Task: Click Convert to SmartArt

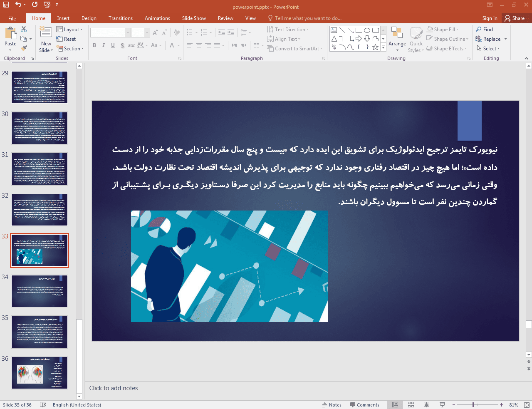Action: (x=295, y=49)
